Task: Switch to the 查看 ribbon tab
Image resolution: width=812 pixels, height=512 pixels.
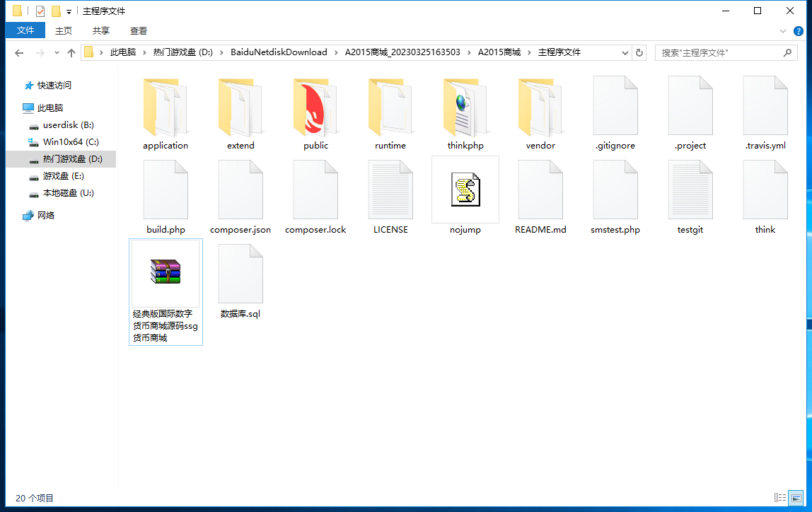Action: (139, 30)
